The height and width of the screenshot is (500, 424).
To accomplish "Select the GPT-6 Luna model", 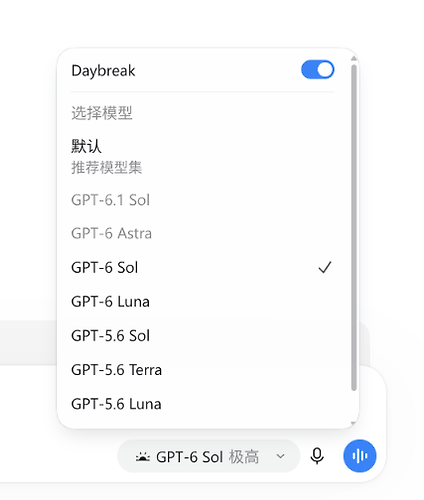I will (x=203, y=302).
